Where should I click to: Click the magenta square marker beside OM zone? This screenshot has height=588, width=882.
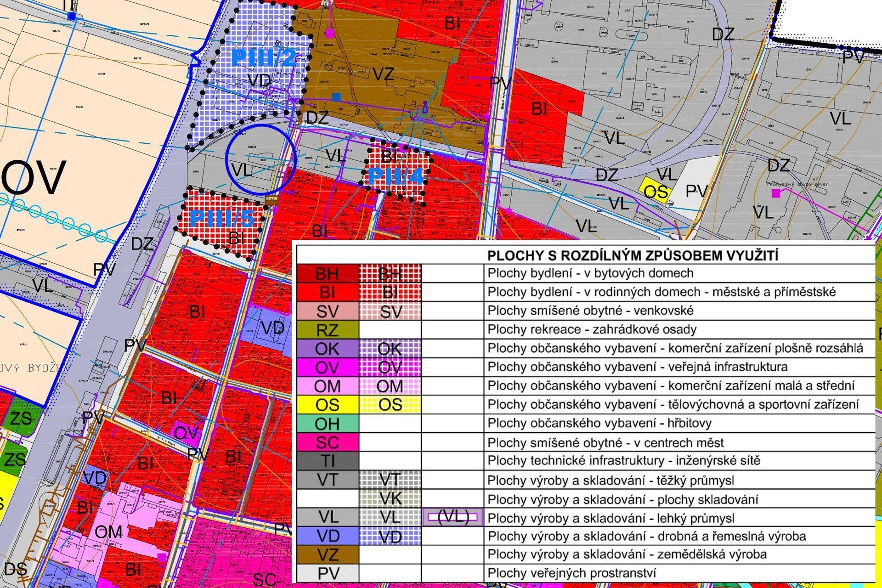coord(161,557)
